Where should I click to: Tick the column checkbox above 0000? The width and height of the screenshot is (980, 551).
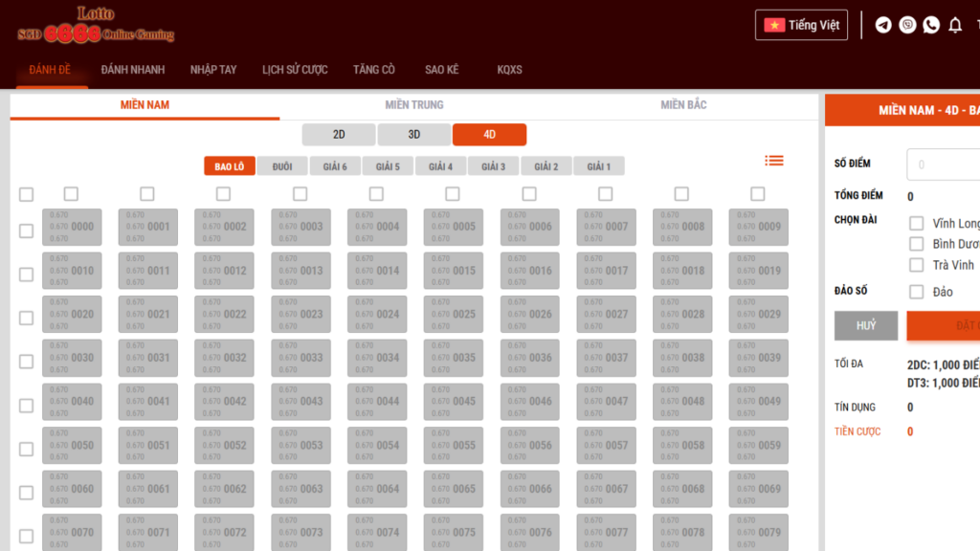point(71,194)
